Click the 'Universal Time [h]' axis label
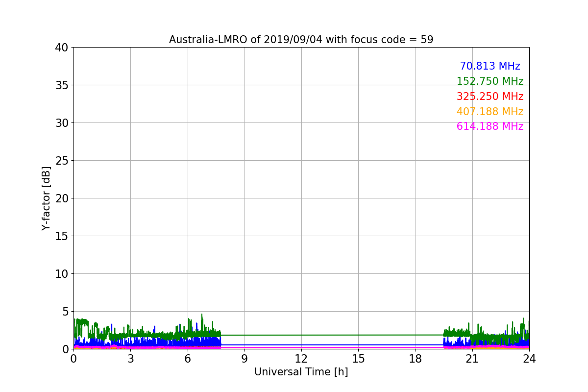 301,372
